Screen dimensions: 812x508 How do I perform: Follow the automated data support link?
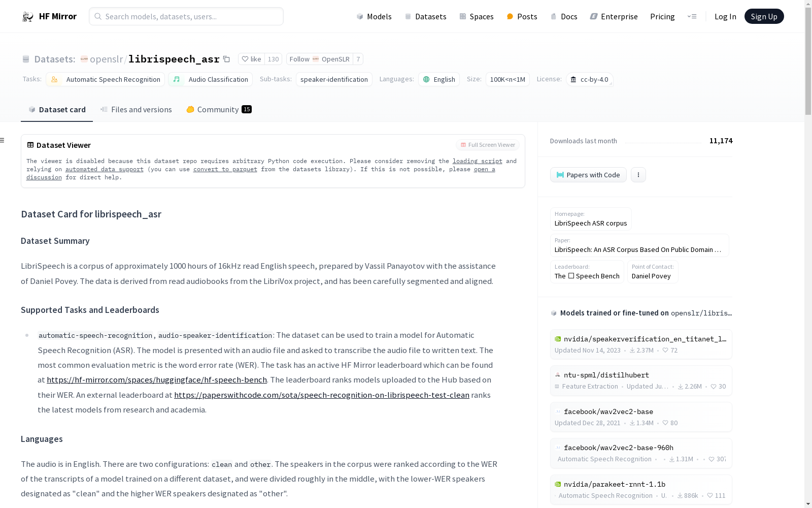[105, 169]
